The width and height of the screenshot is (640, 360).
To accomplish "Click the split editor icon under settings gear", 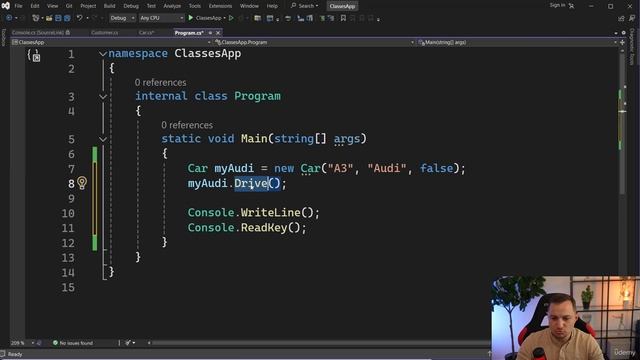I will pyautogui.click(x=622, y=42).
